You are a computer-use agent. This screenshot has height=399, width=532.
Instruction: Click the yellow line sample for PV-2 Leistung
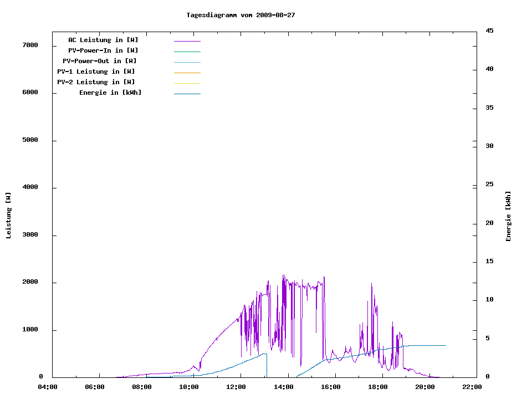pos(187,83)
